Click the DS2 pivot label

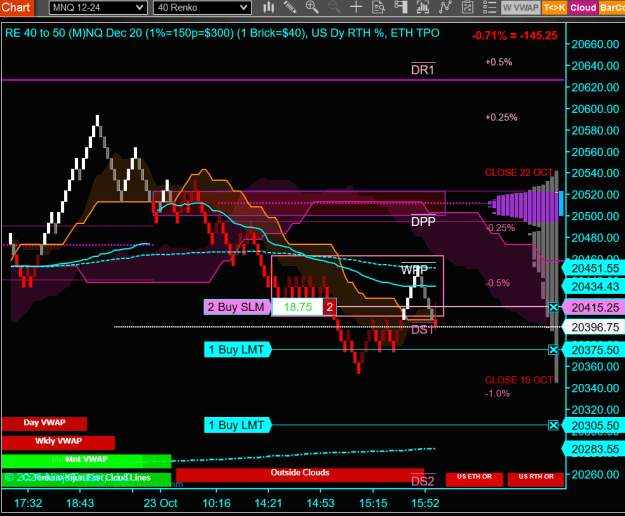pos(423,481)
